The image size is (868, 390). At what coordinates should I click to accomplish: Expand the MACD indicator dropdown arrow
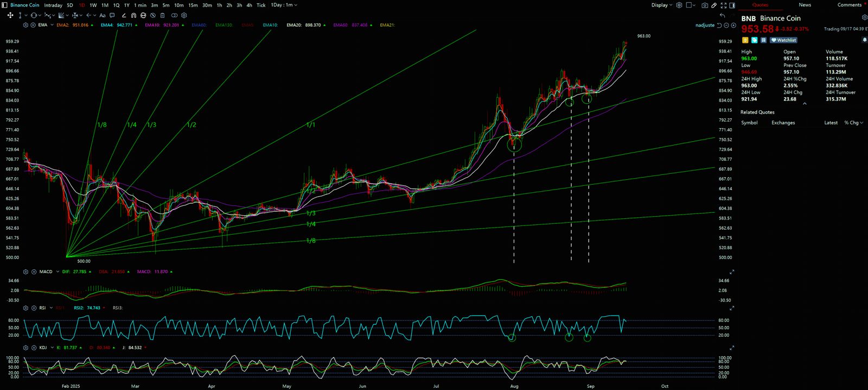click(58, 272)
